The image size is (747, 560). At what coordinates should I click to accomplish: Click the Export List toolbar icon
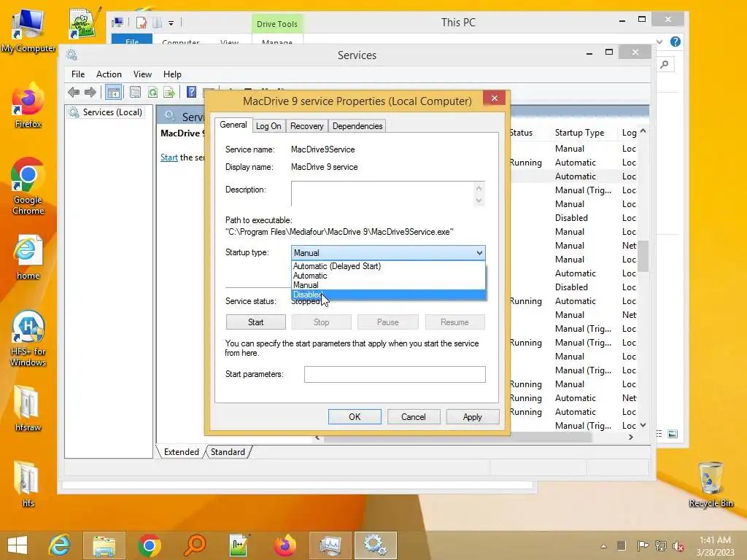coord(169,92)
